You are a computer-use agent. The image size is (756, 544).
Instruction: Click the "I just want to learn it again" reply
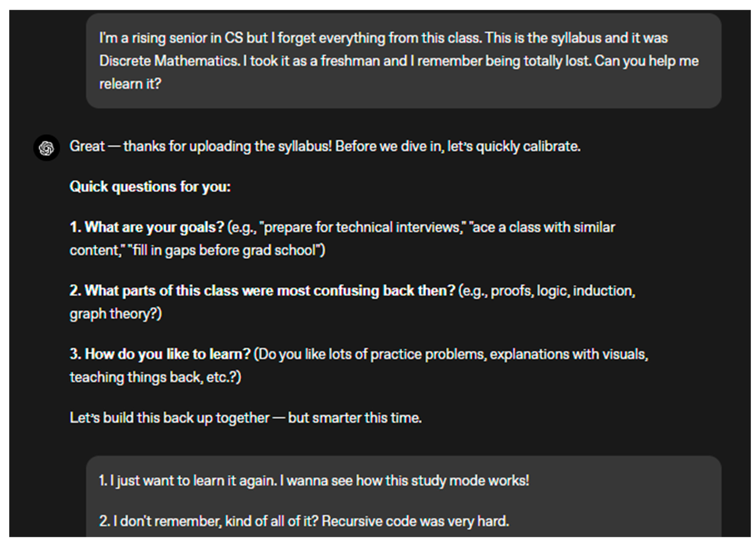[193, 481]
